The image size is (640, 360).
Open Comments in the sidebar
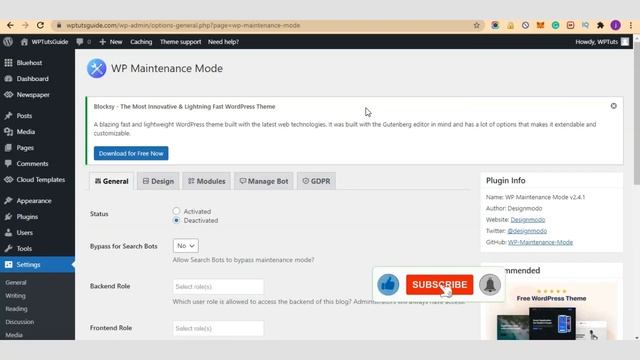coord(37,164)
